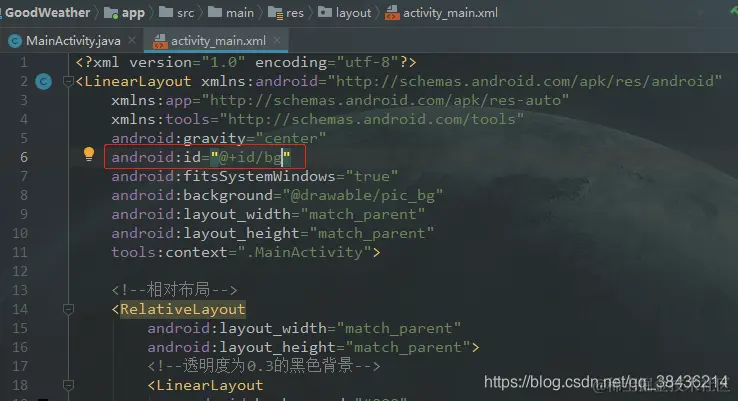Click the root LinearLayout tag name on line 2
This screenshot has height=401, width=738.
point(137,81)
